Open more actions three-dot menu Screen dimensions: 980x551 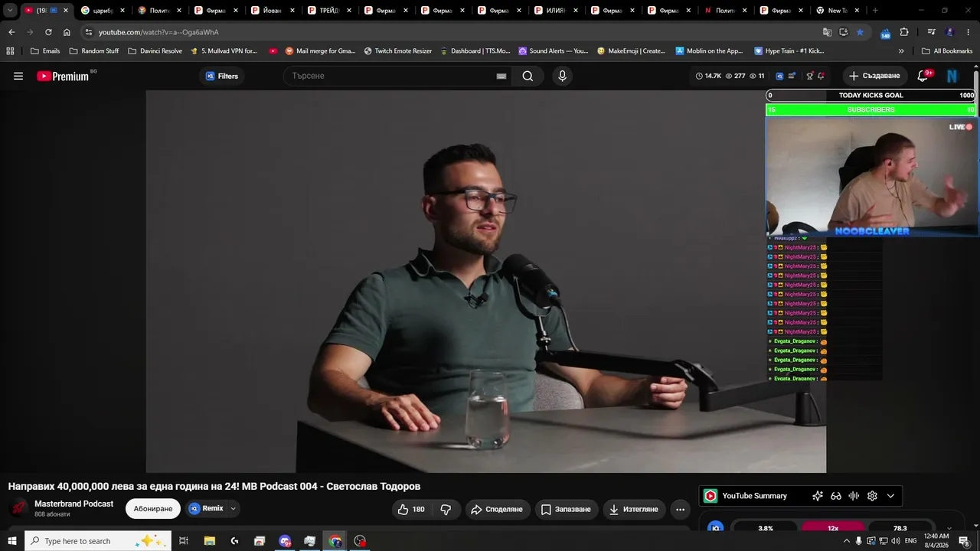tap(680, 509)
